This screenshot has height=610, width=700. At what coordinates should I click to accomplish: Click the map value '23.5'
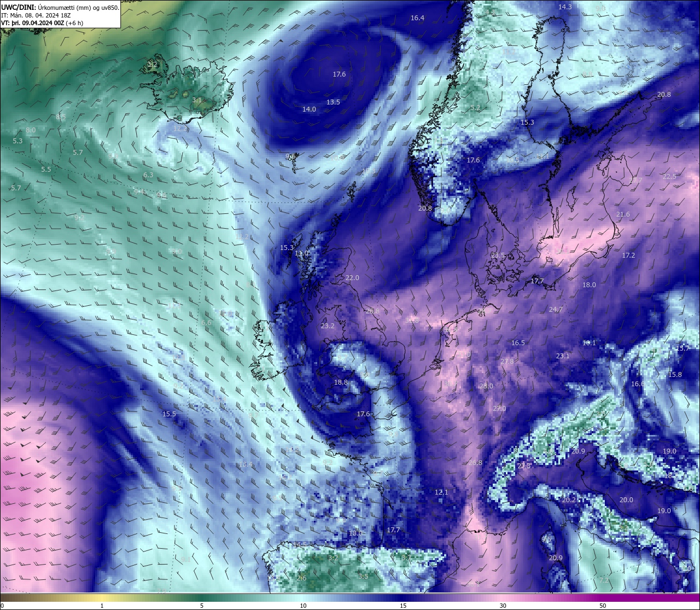point(498,256)
